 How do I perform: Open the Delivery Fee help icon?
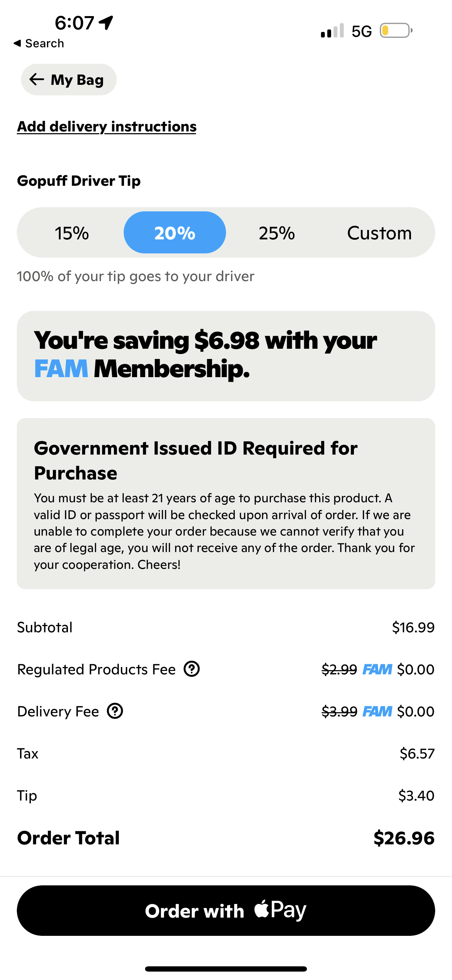[x=115, y=711]
